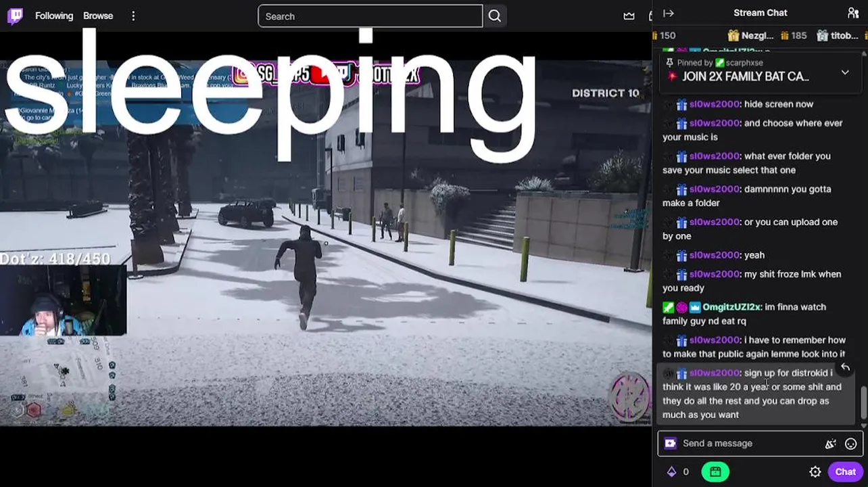The height and width of the screenshot is (487, 868).
Task: Click crown badge beside OmgitzUZI2x
Action: (695, 307)
